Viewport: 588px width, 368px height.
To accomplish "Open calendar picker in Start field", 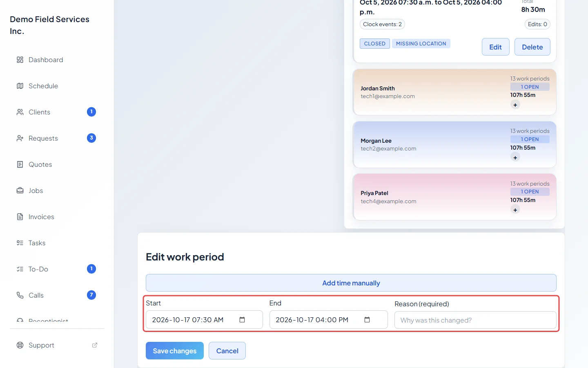I will coord(242,320).
